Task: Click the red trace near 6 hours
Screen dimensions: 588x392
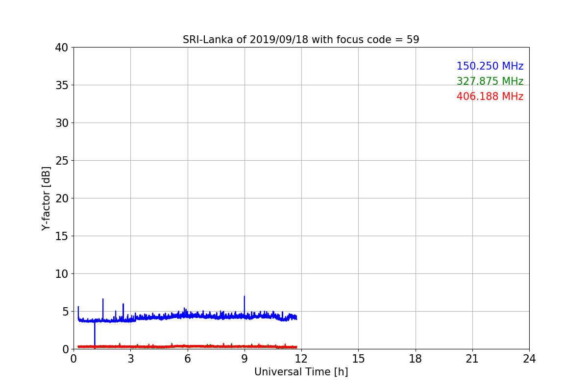Action: [187, 346]
